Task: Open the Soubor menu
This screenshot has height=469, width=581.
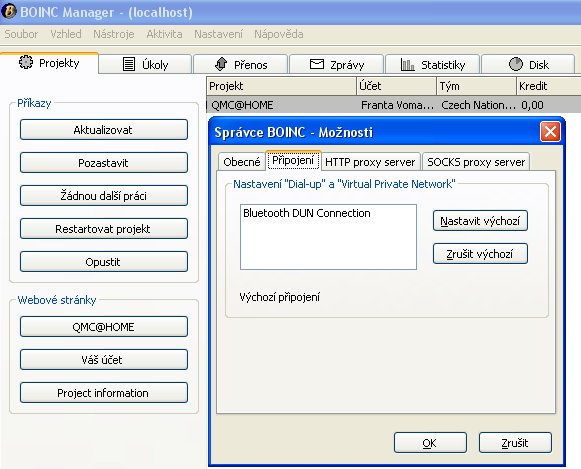Action: click(x=21, y=34)
